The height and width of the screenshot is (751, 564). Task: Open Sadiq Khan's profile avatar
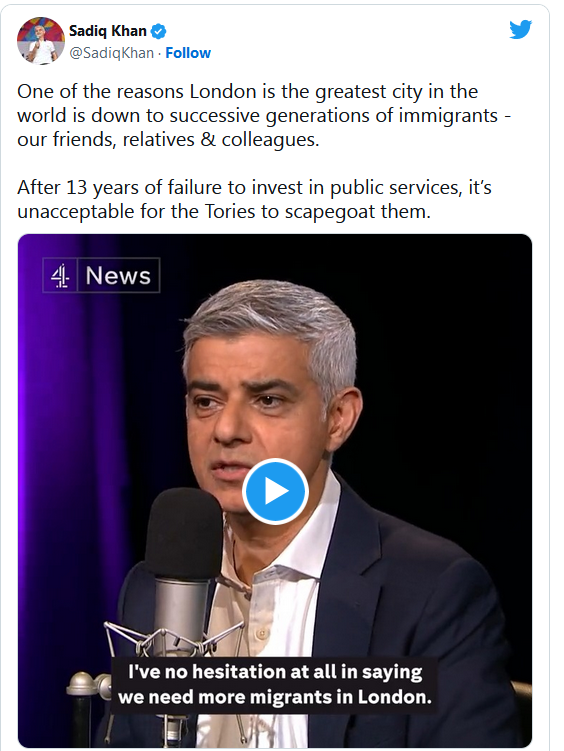pyautogui.click(x=41, y=41)
